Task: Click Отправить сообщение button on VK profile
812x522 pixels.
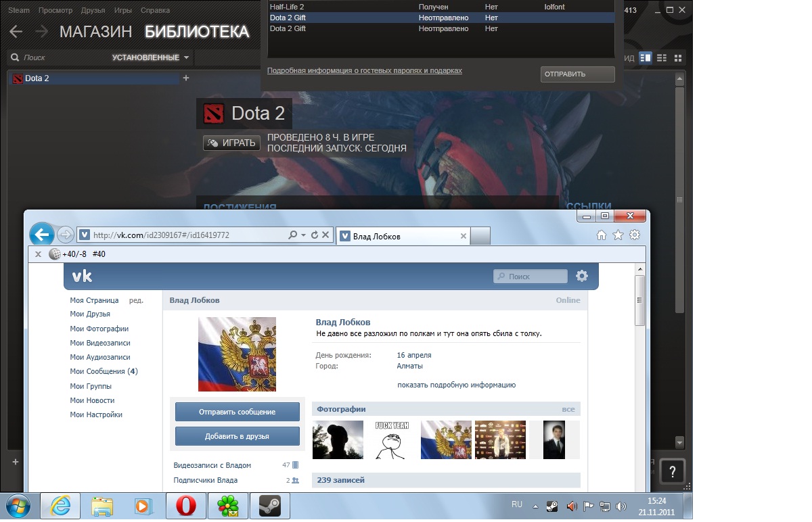Action: tap(237, 412)
